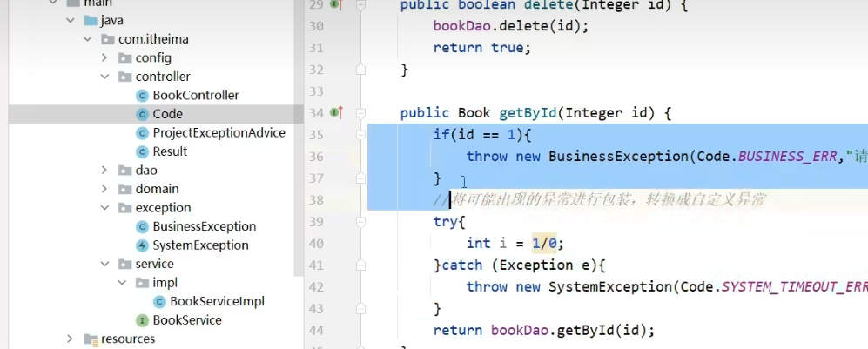The width and height of the screenshot is (868, 349).
Task: Click the SystemException lightning bolt icon
Action: [x=143, y=245]
